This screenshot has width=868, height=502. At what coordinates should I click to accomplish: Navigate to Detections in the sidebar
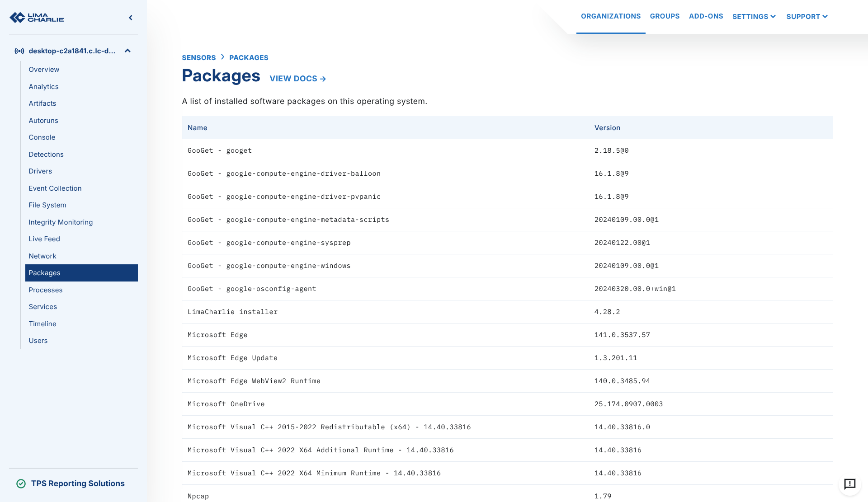[x=46, y=155]
